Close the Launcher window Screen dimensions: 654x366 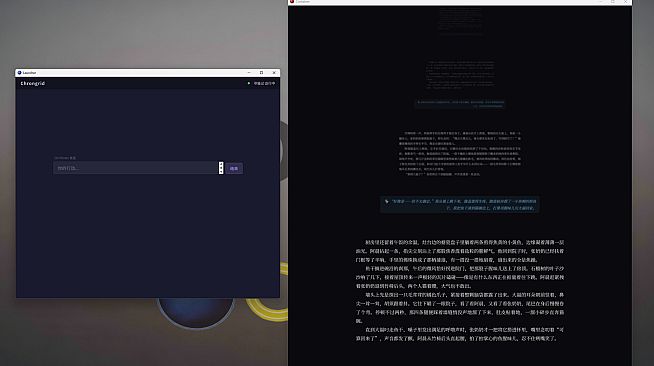click(274, 73)
